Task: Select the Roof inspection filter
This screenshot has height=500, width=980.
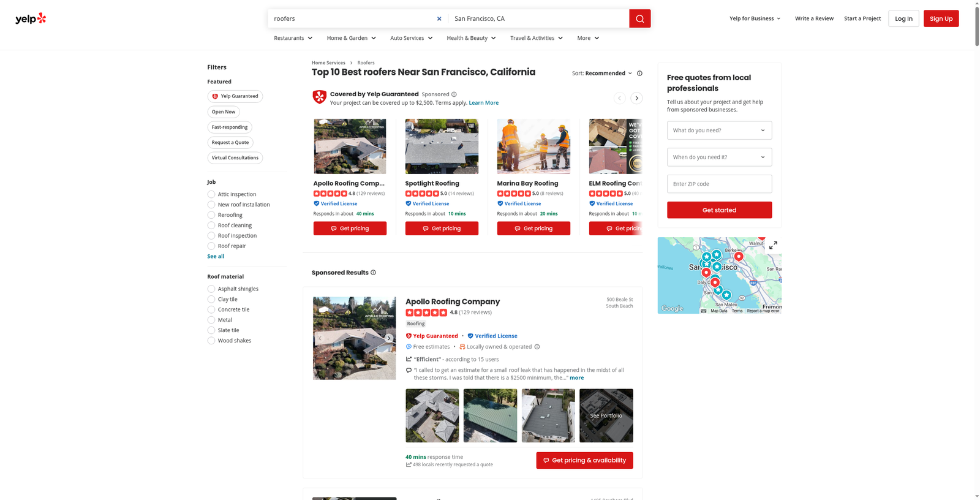Action: click(x=211, y=236)
